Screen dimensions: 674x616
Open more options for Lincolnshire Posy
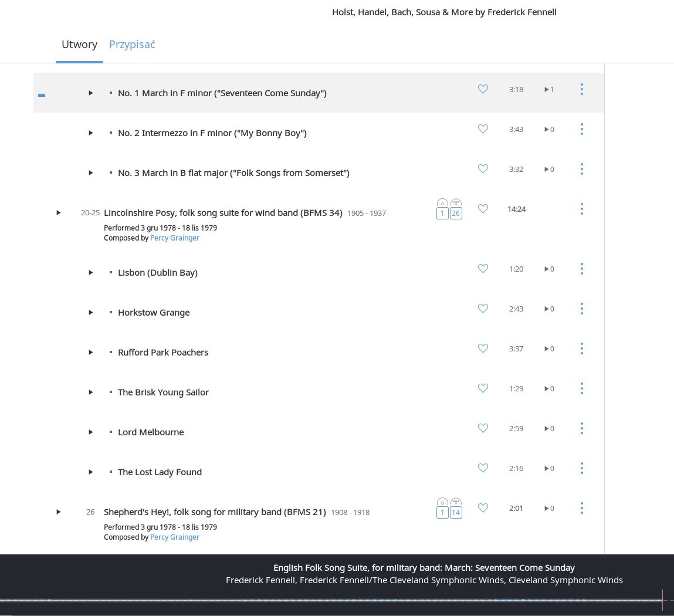[x=581, y=209]
